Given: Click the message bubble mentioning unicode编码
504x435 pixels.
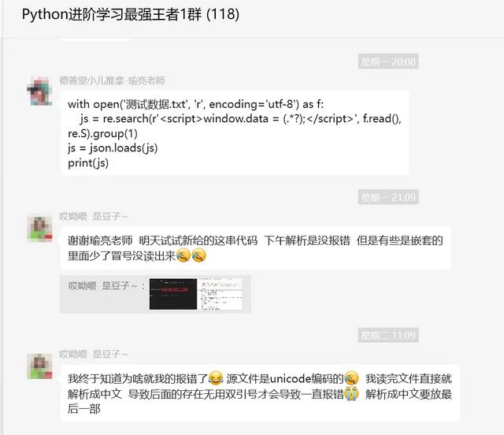Looking at the screenshot, I should coord(260,393).
